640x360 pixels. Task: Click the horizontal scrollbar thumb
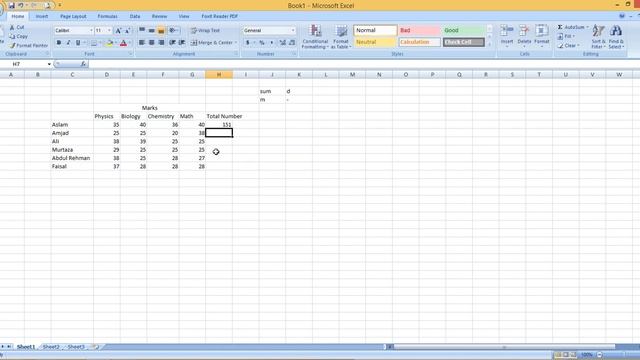pos(504,347)
